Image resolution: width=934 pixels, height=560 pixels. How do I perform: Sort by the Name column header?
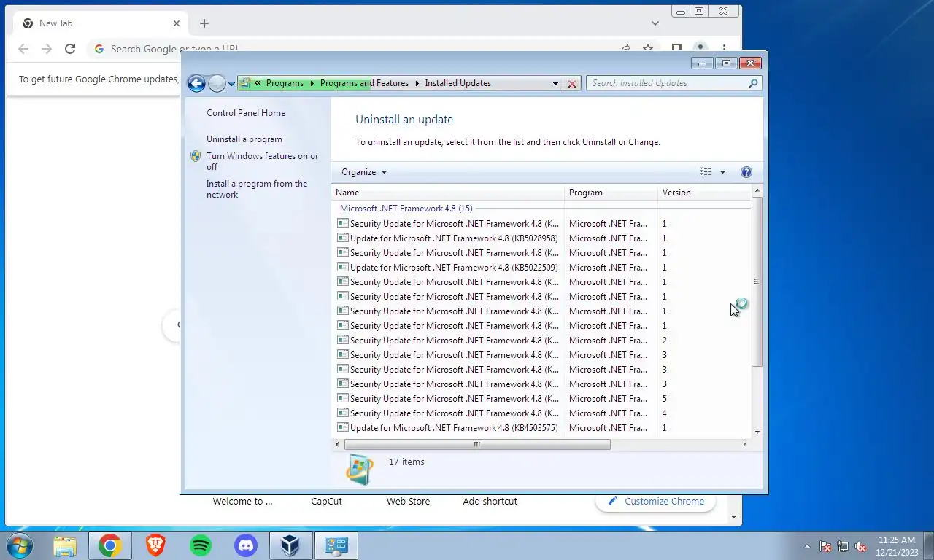point(449,192)
